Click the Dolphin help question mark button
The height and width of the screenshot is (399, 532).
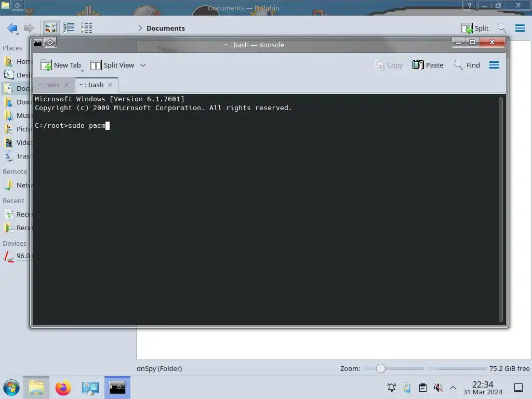[x=469, y=5]
